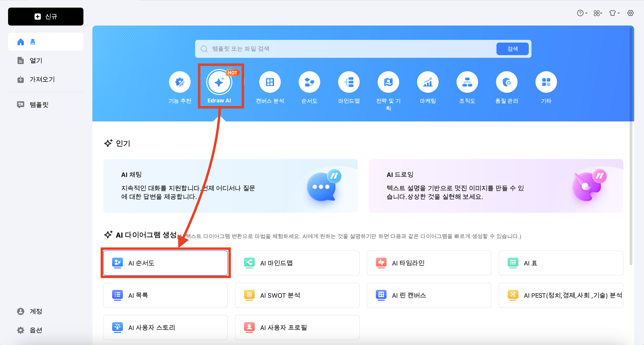Select the 전략 및 기획 category icon

tap(388, 82)
